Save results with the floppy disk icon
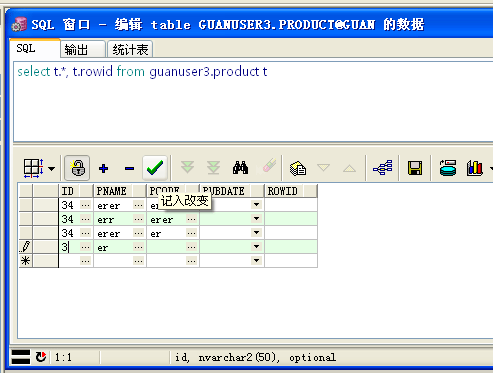This screenshot has height=373, width=493. point(415,168)
